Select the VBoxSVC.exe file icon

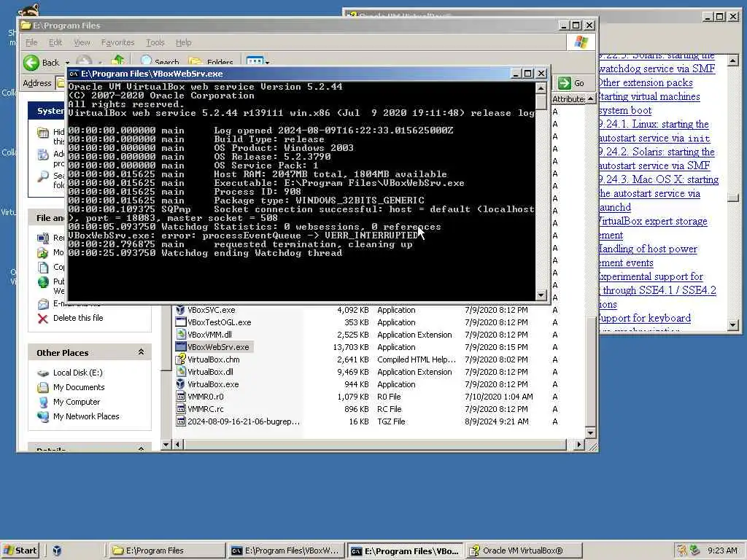180,310
